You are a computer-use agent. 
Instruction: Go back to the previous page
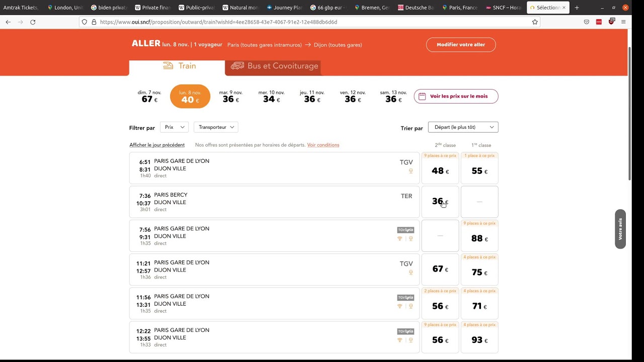pyautogui.click(x=8, y=22)
